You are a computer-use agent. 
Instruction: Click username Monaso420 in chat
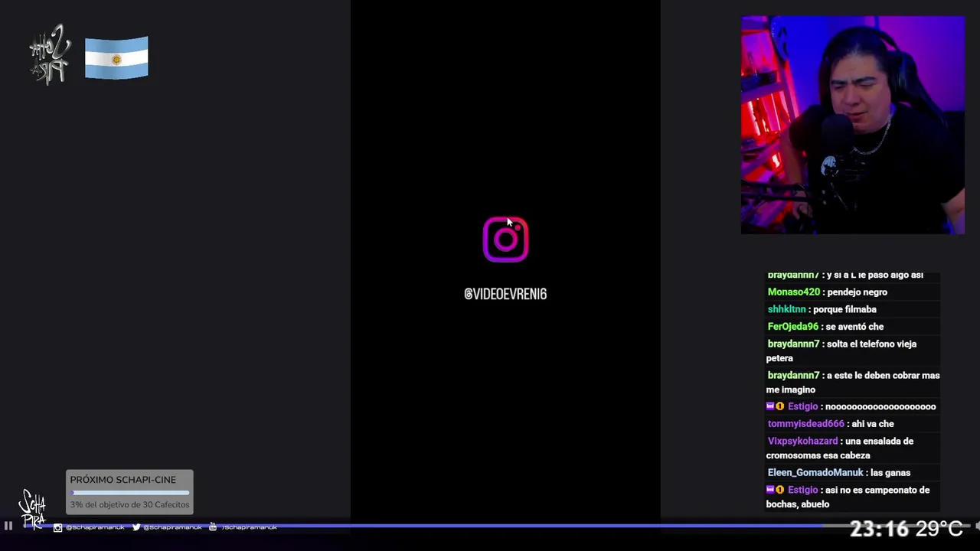tap(793, 292)
